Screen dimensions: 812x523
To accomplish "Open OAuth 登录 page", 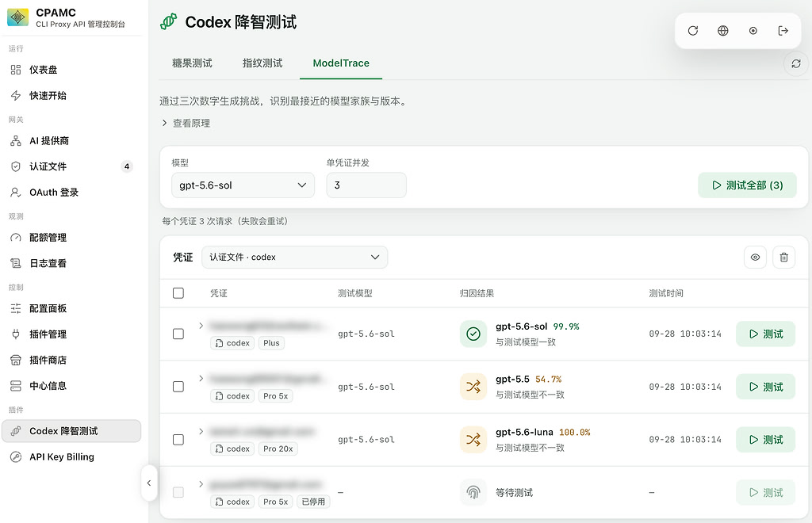I will (x=71, y=193).
